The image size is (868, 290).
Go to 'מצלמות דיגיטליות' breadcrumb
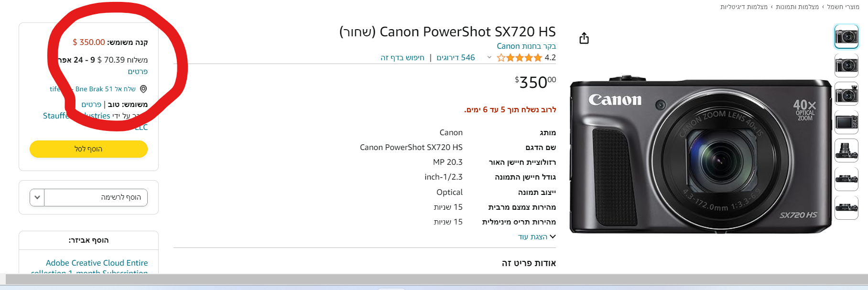tap(744, 7)
